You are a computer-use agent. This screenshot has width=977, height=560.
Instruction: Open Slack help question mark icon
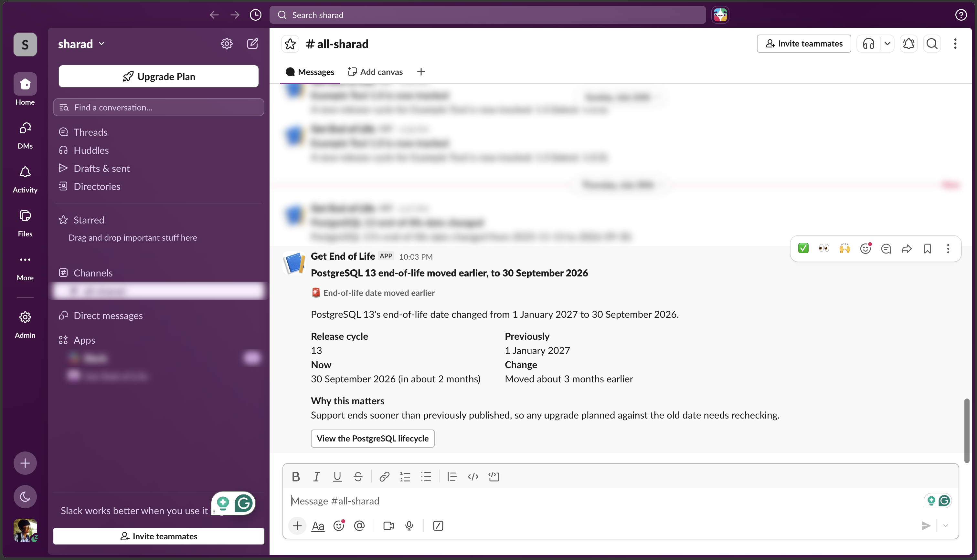pos(961,15)
